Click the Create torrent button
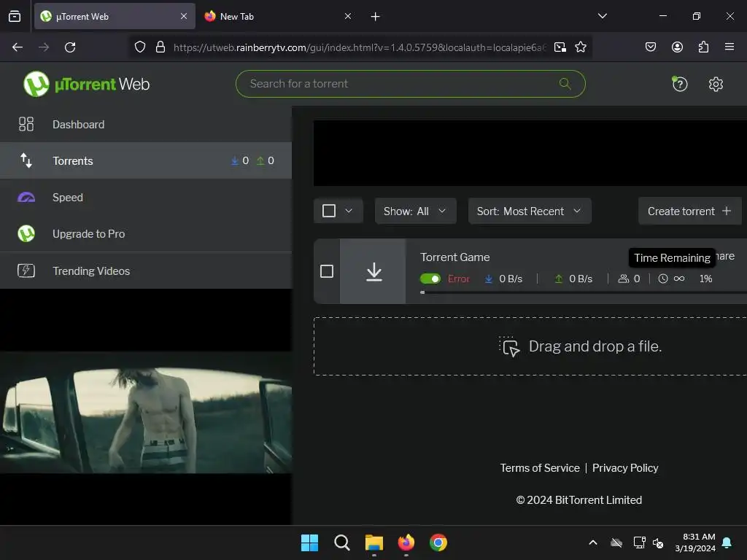The width and height of the screenshot is (747, 560). point(689,211)
